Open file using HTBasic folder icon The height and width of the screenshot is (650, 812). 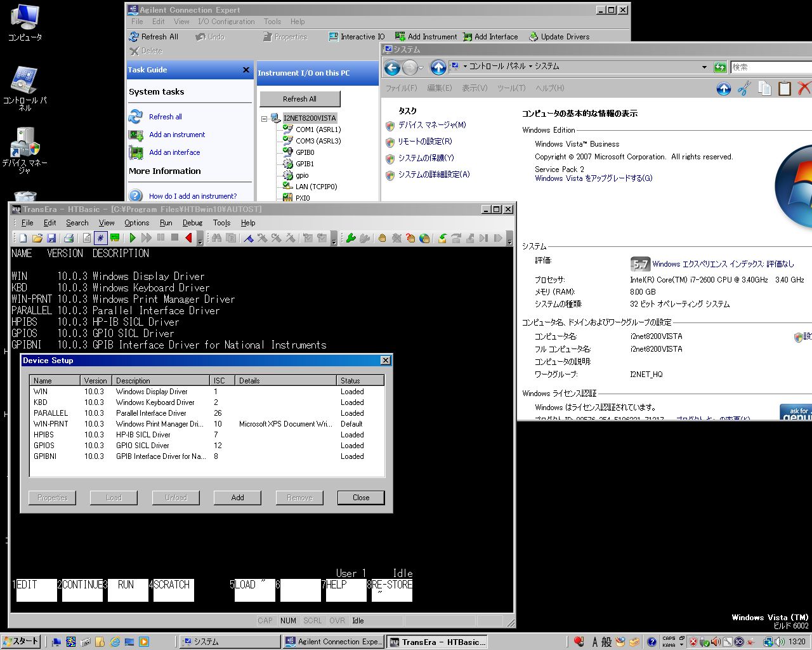pyautogui.click(x=37, y=238)
